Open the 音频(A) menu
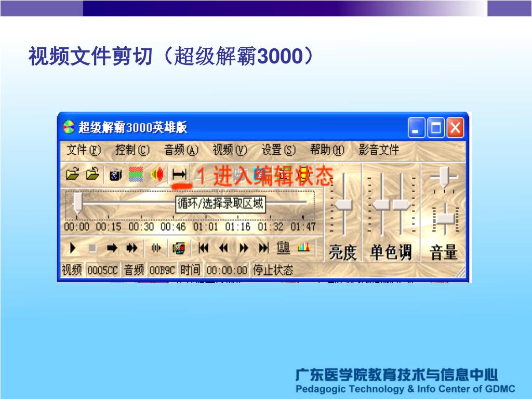 pyautogui.click(x=181, y=150)
